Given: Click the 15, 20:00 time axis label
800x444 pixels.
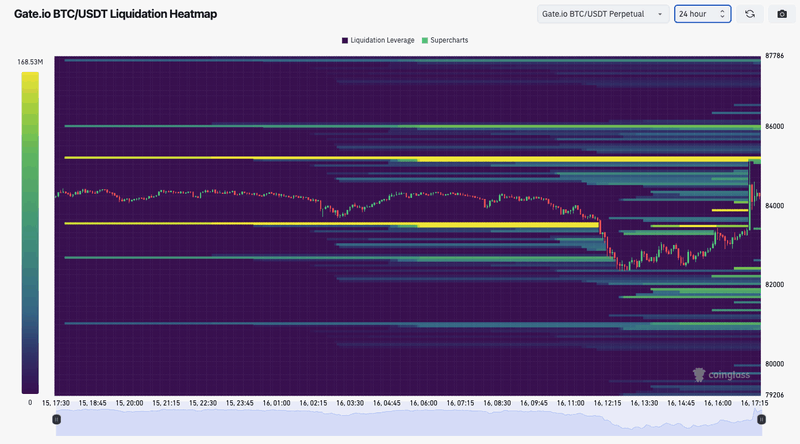Looking at the screenshot, I should [129, 403].
